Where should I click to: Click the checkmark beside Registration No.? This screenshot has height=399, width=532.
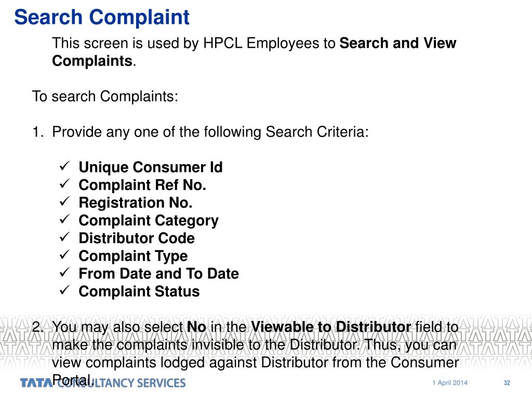64,202
